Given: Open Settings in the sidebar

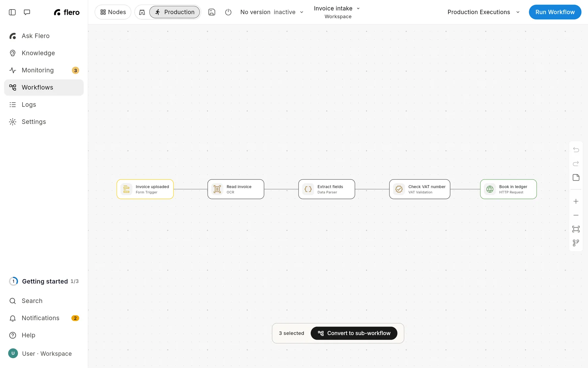Looking at the screenshot, I should pos(44,122).
